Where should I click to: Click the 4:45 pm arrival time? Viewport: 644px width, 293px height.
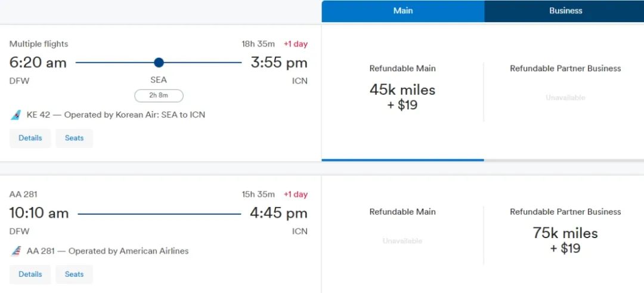[x=279, y=213]
